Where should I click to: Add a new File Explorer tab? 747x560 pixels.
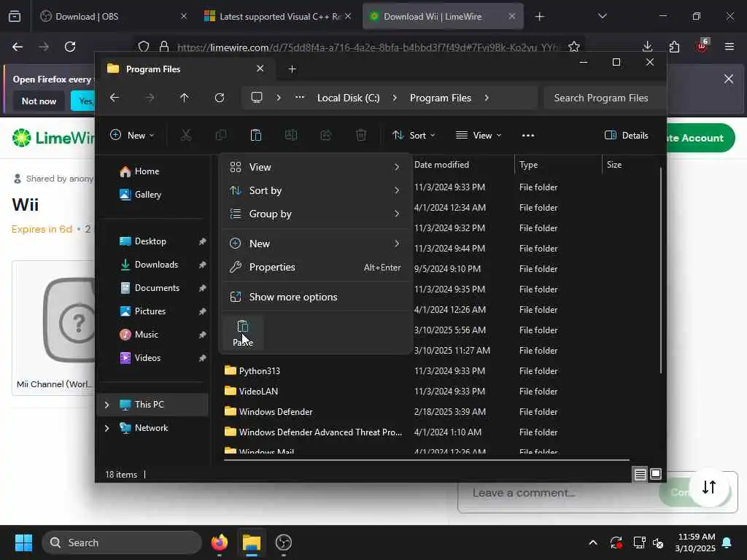click(x=292, y=69)
